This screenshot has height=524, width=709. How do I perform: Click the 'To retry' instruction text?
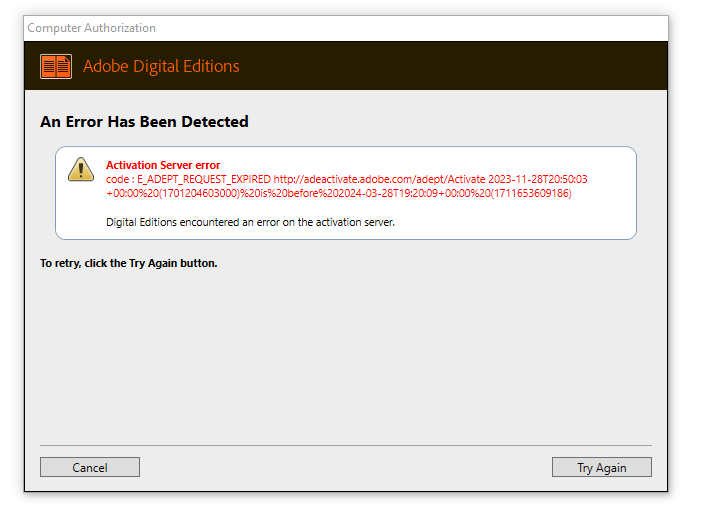click(128, 264)
